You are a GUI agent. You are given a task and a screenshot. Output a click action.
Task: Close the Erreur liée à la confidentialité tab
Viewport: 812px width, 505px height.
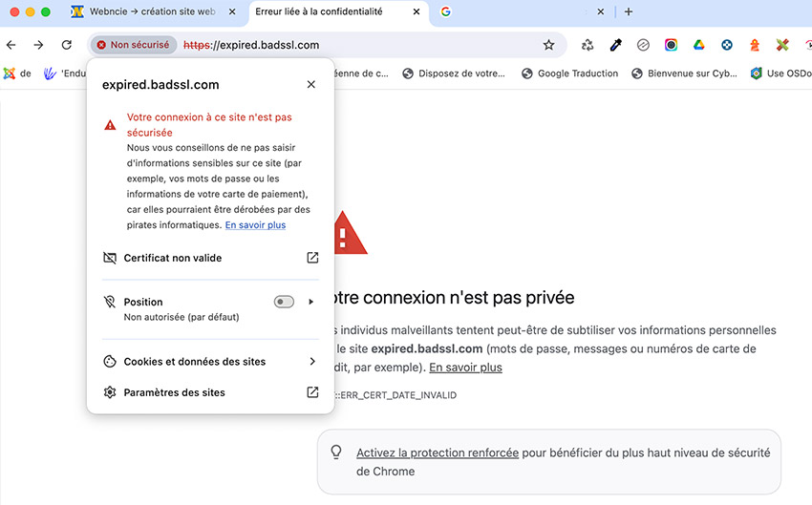point(417,11)
